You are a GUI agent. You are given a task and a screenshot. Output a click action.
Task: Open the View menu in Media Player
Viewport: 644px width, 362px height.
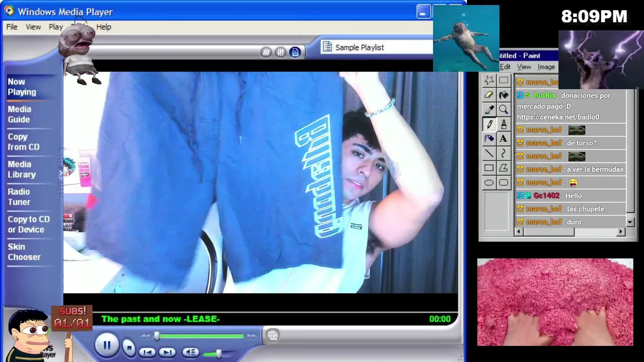pyautogui.click(x=33, y=27)
